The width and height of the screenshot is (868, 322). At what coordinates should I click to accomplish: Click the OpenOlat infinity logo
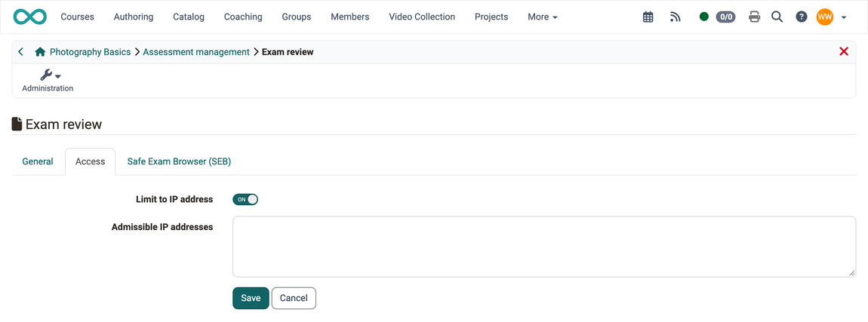pyautogui.click(x=30, y=17)
